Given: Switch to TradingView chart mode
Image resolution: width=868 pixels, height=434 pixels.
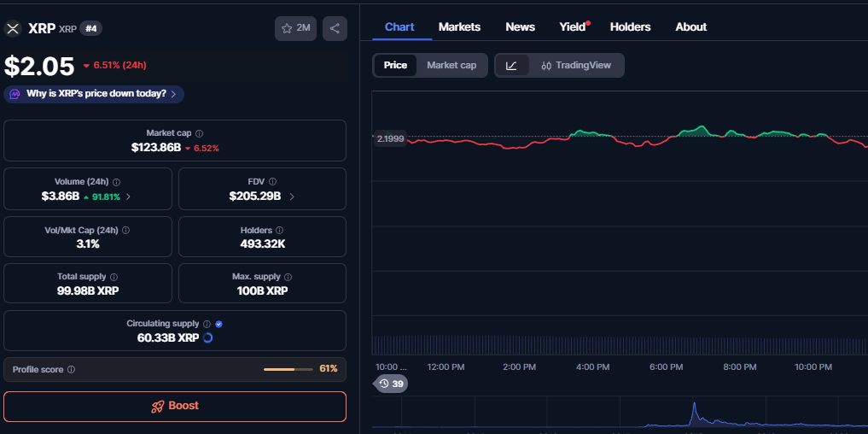Looking at the screenshot, I should click(576, 66).
